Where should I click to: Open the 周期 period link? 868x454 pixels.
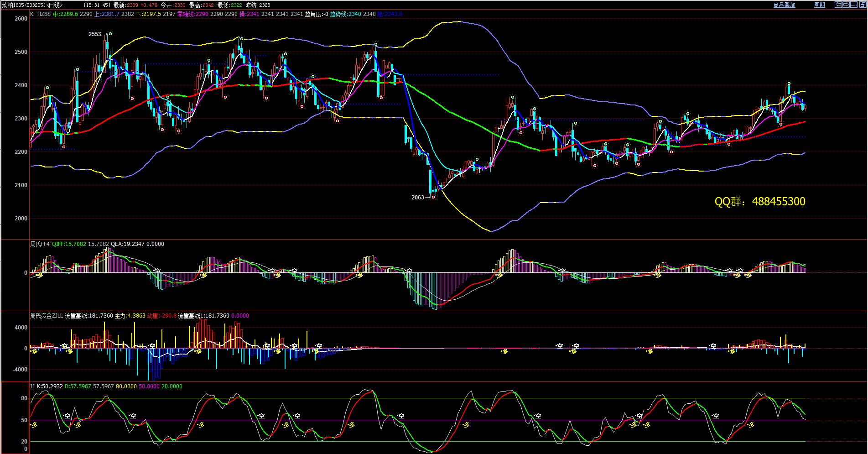(x=820, y=5)
